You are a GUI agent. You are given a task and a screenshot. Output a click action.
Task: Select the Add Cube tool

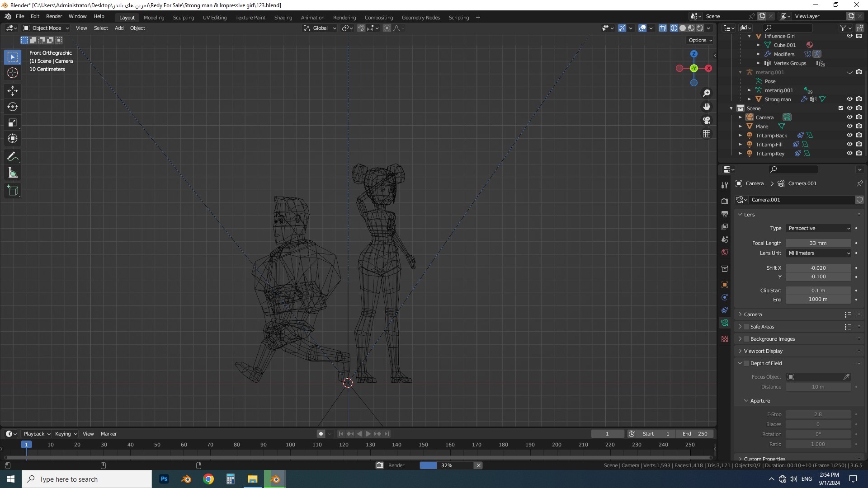coord(13,191)
